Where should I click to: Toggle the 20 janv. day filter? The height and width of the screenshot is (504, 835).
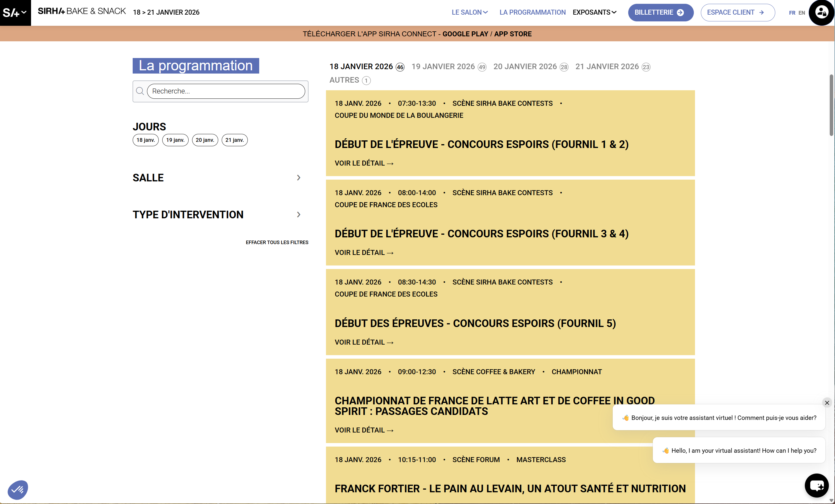[x=205, y=140]
